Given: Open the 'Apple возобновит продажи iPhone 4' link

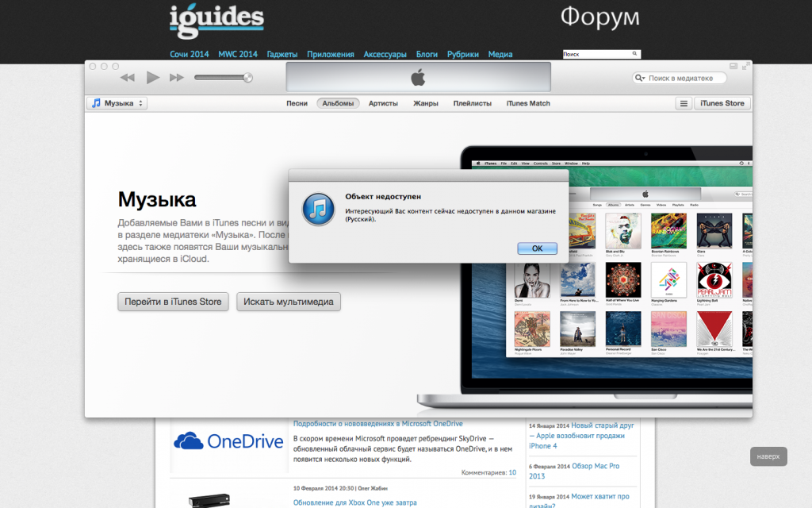Looking at the screenshot, I should pyautogui.click(x=581, y=436).
